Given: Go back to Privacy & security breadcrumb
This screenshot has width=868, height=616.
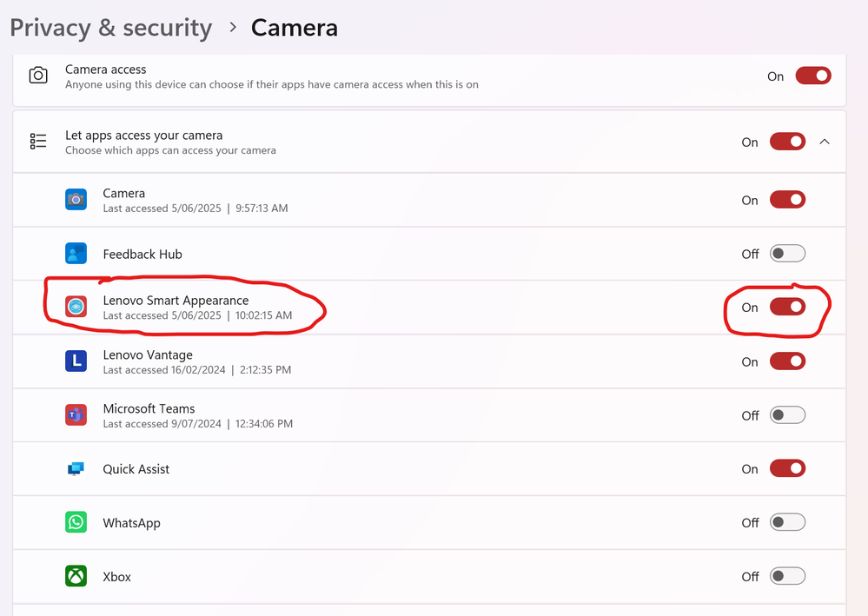Looking at the screenshot, I should 110,28.
